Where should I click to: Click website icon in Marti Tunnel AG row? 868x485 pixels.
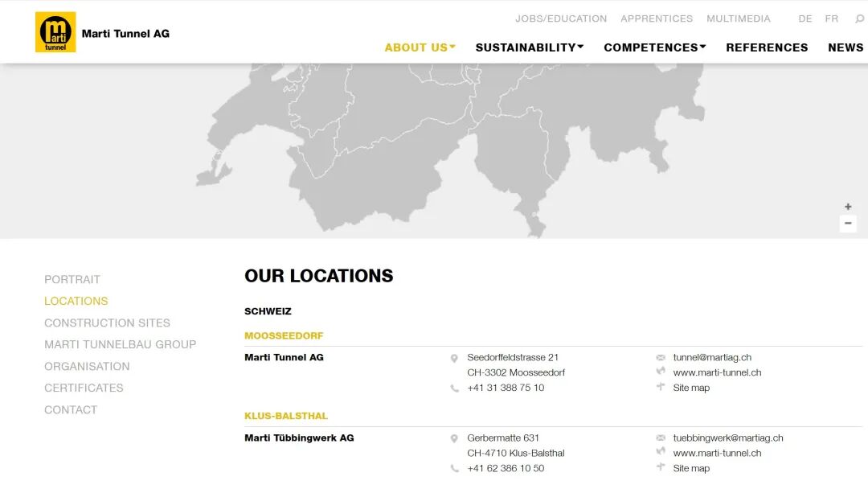[661, 372]
